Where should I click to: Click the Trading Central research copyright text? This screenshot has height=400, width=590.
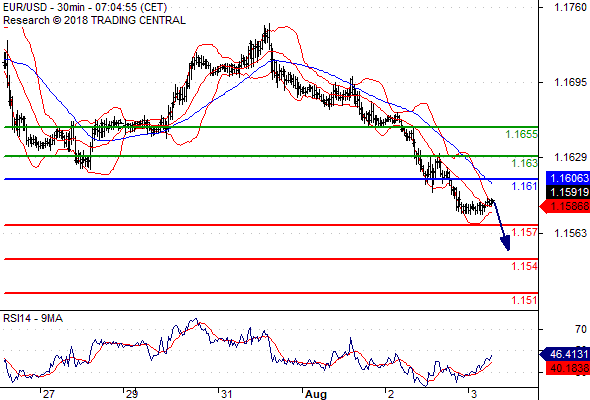click(x=94, y=20)
